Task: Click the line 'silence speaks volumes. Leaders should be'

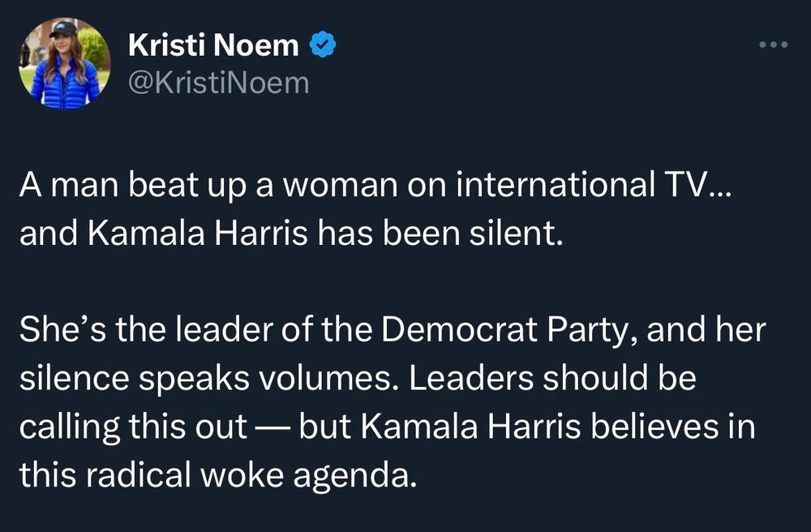Action: 358,379
